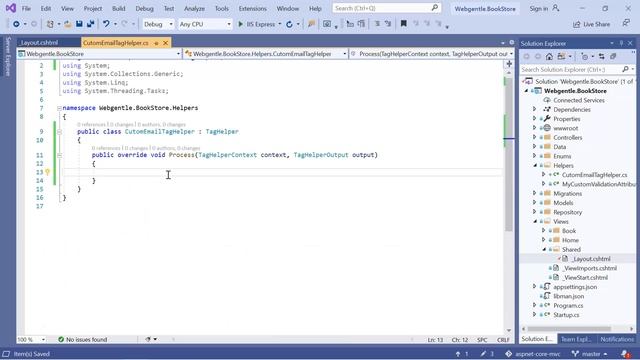Viewport: 640px width, 360px height.
Task: Click the git branch master icon in status bar
Action: pos(576,353)
